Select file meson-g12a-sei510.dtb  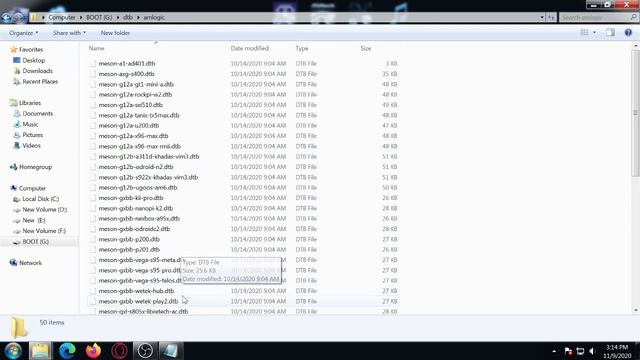[x=130, y=105]
